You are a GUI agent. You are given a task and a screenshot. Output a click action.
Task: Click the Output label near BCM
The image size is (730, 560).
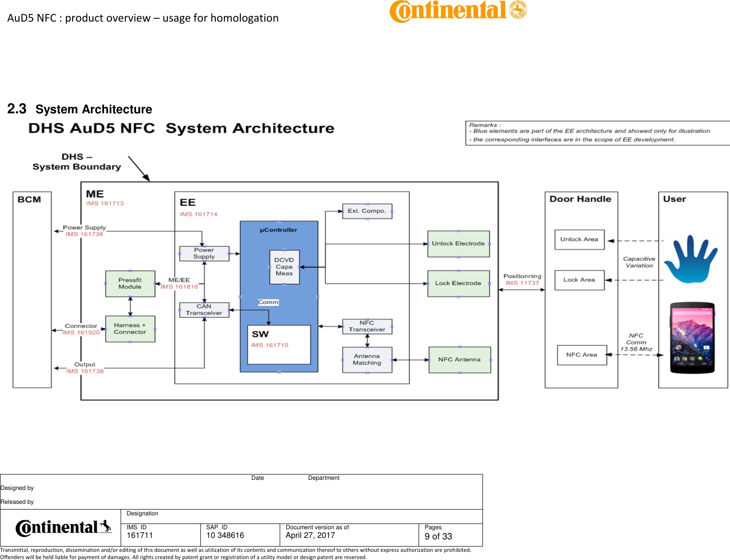click(85, 365)
